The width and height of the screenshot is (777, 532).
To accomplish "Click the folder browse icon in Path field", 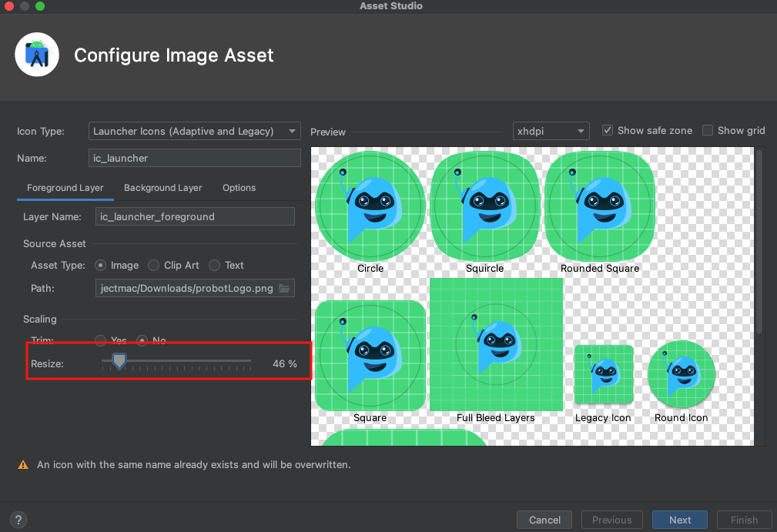I will (x=285, y=289).
